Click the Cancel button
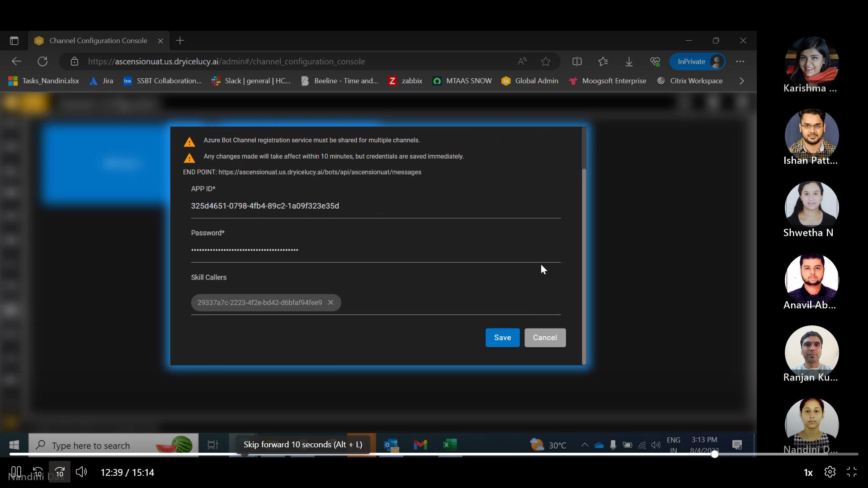This screenshot has height=488, width=868. point(545,338)
